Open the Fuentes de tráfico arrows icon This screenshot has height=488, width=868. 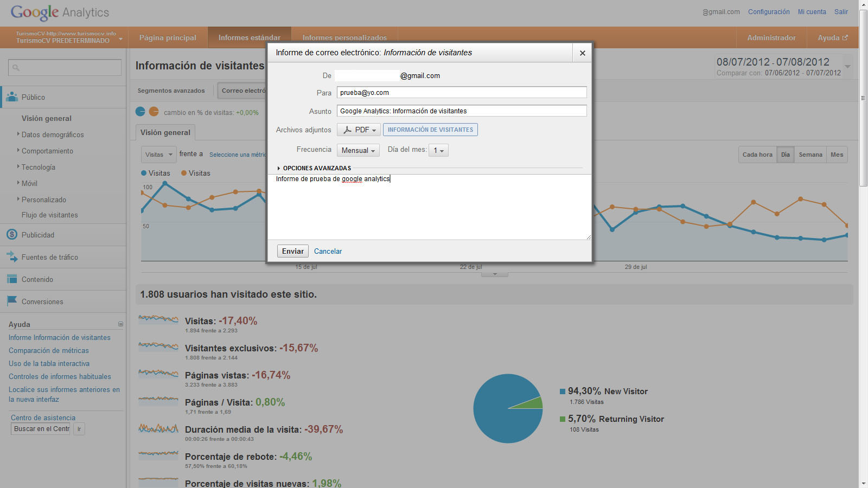(12, 257)
